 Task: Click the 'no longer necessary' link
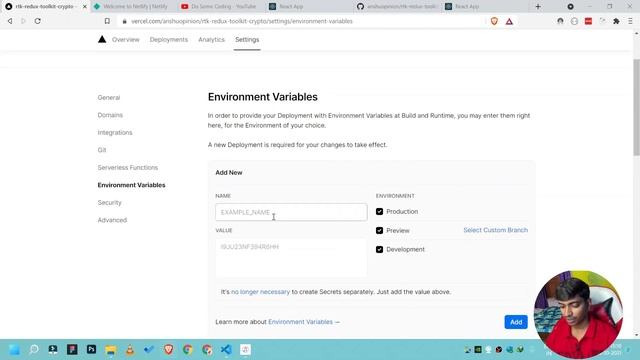click(260, 292)
